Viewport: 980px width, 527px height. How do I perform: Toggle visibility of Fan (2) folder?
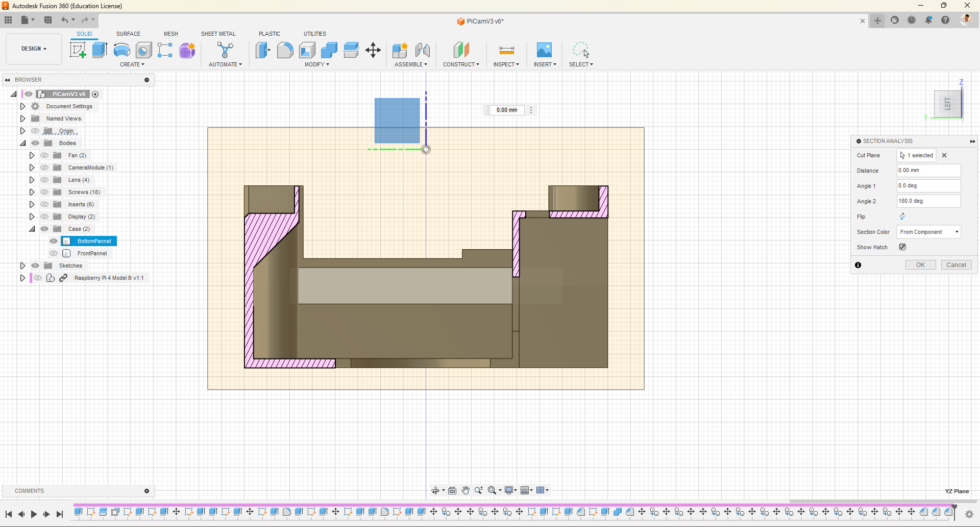click(44, 155)
